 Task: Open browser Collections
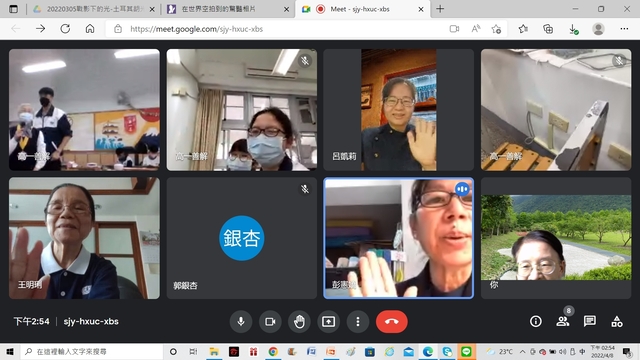point(548,29)
